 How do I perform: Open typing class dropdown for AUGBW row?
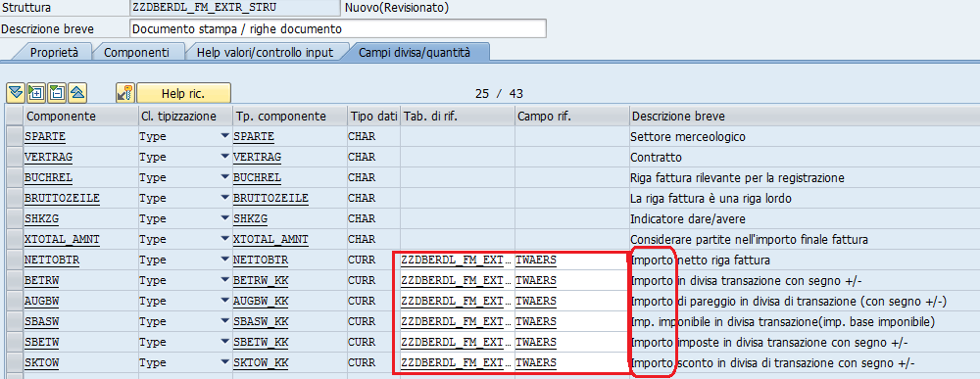(x=225, y=301)
